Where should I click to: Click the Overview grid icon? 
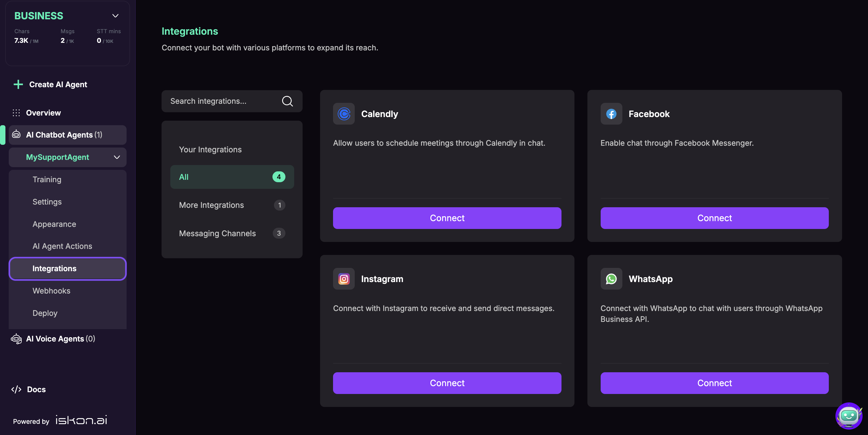click(x=16, y=113)
